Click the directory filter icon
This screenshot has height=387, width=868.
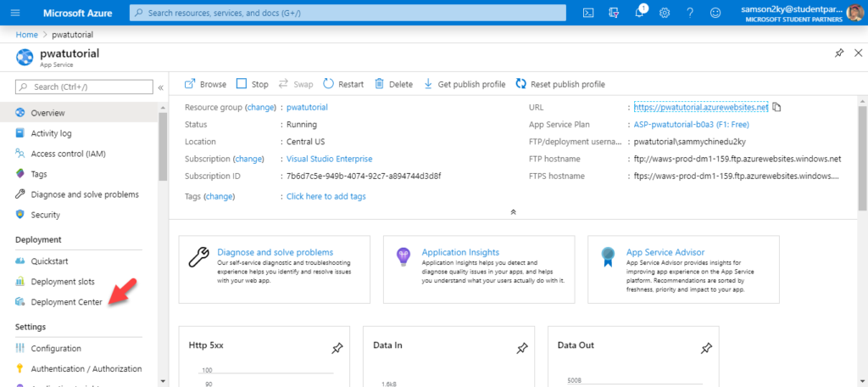[x=614, y=13]
